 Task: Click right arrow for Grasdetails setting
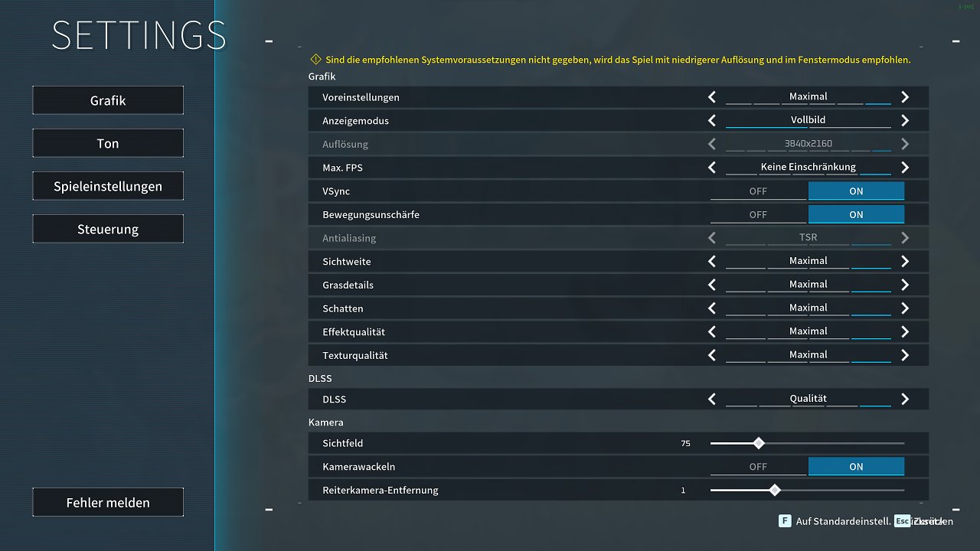(905, 285)
